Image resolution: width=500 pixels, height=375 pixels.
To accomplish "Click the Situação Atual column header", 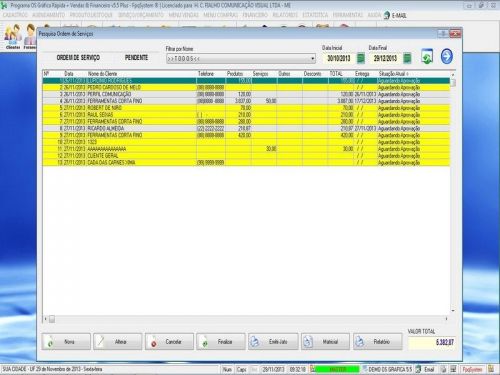I will point(394,74).
